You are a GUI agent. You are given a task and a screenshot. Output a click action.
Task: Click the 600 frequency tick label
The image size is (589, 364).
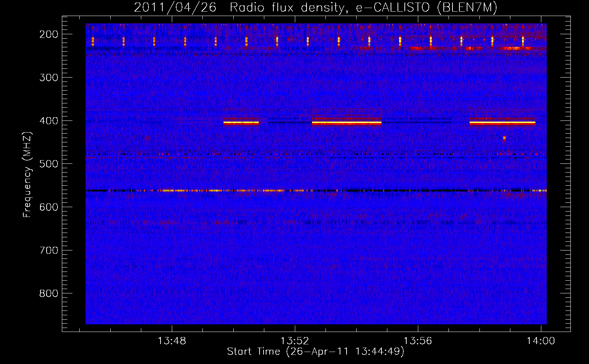click(x=49, y=207)
